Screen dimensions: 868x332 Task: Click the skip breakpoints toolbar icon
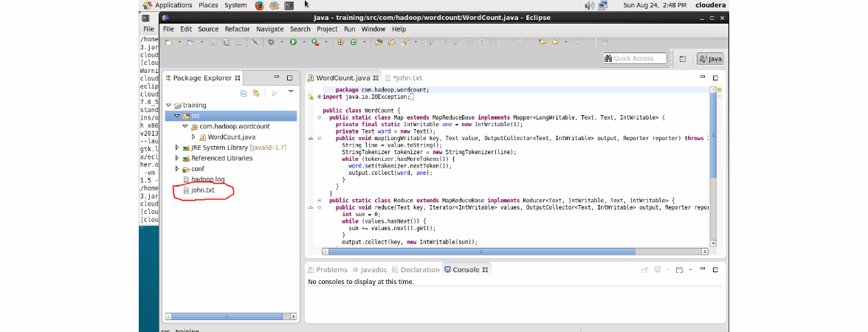pos(255,42)
